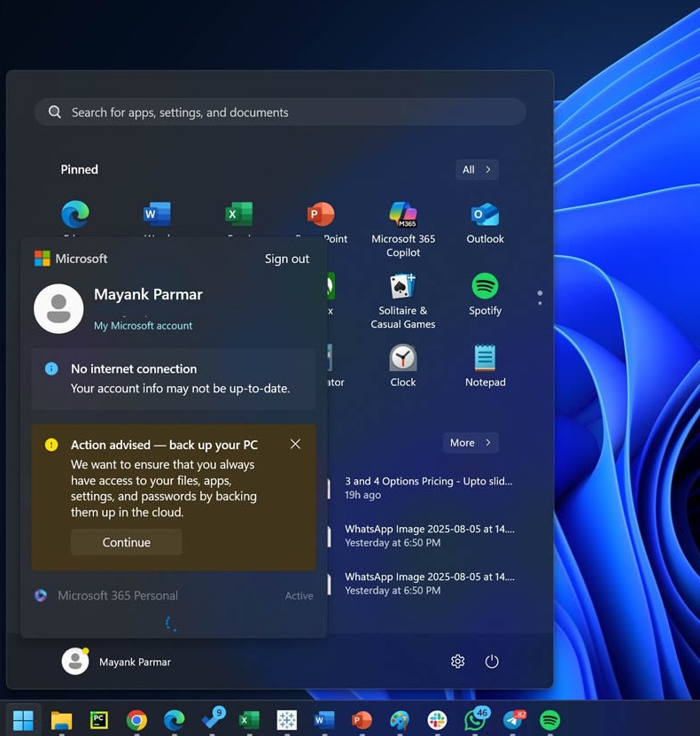700x736 pixels.
Task: Launch Google Chrome from taskbar
Action: point(136,720)
